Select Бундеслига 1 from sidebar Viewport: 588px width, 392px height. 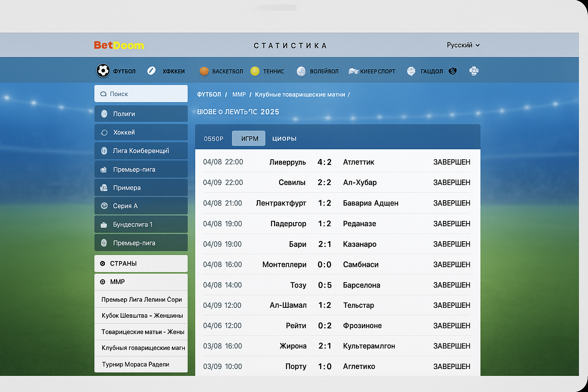tap(141, 224)
